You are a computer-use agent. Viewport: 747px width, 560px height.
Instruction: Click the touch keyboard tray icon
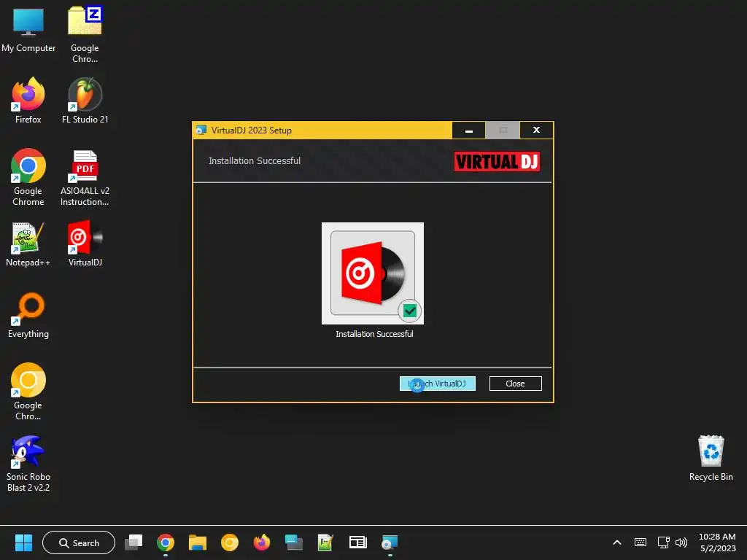tap(640, 542)
